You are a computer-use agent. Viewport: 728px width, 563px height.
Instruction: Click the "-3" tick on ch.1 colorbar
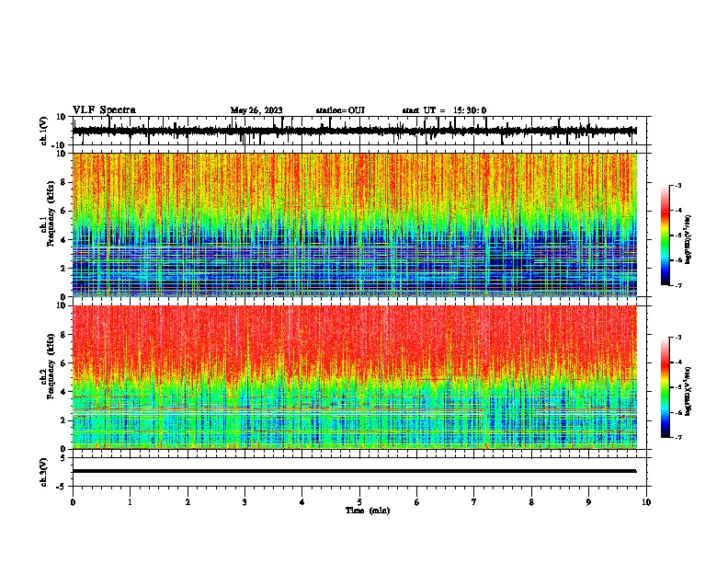pyautogui.click(x=678, y=185)
